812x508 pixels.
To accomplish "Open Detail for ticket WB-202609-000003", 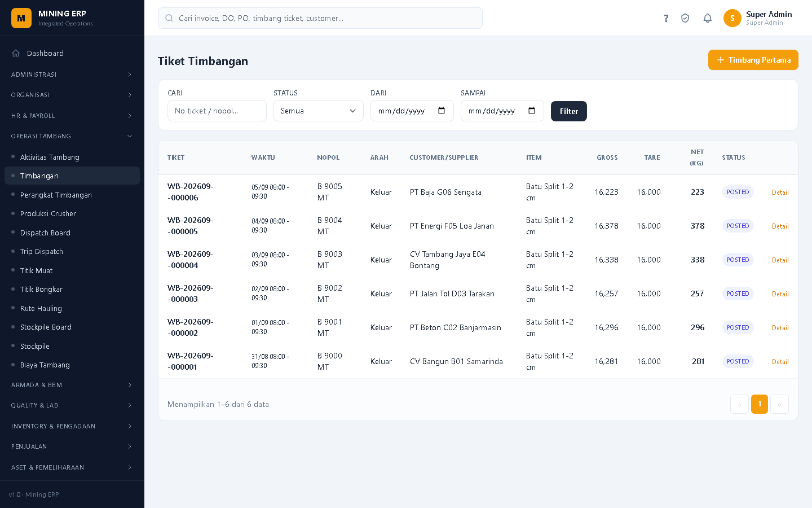I will click(x=780, y=294).
